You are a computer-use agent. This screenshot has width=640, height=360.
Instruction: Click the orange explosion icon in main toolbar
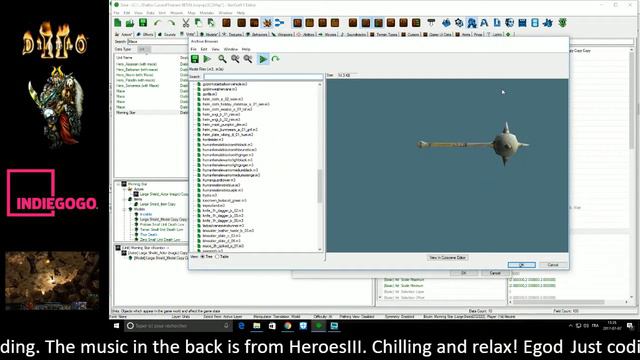click(267, 23)
